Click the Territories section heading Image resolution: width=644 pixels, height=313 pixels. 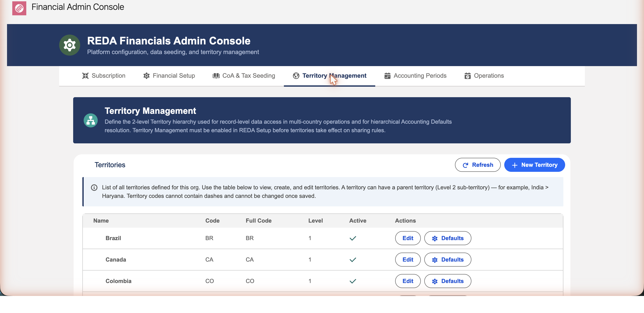tap(110, 165)
